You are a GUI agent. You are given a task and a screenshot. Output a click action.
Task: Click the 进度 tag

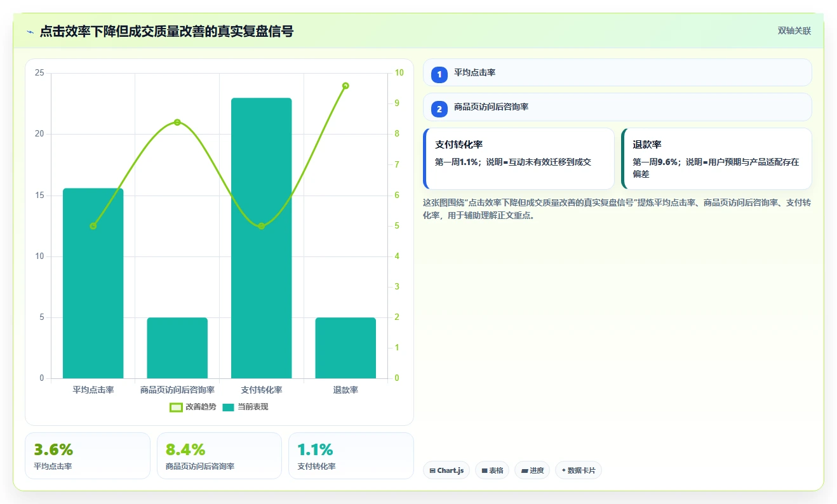click(x=532, y=470)
